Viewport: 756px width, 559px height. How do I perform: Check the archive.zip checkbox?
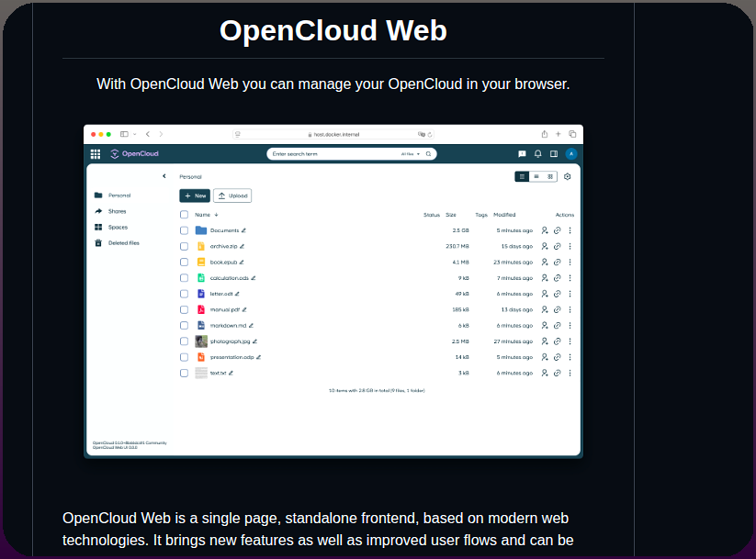point(185,246)
